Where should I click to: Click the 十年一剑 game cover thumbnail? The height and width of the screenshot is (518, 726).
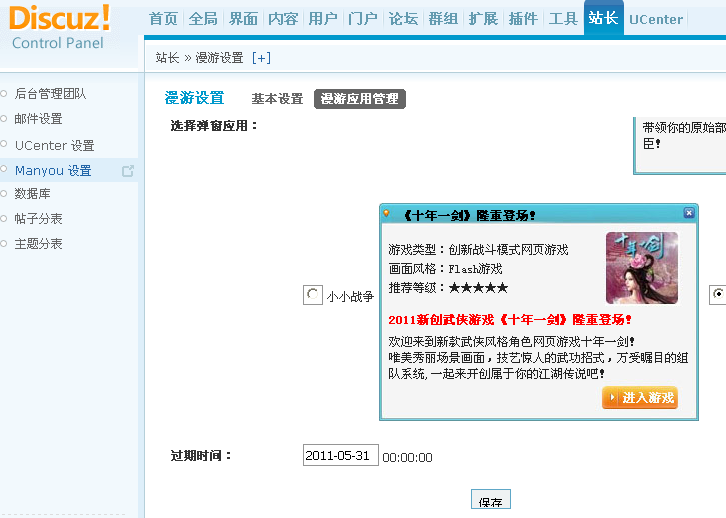642,268
